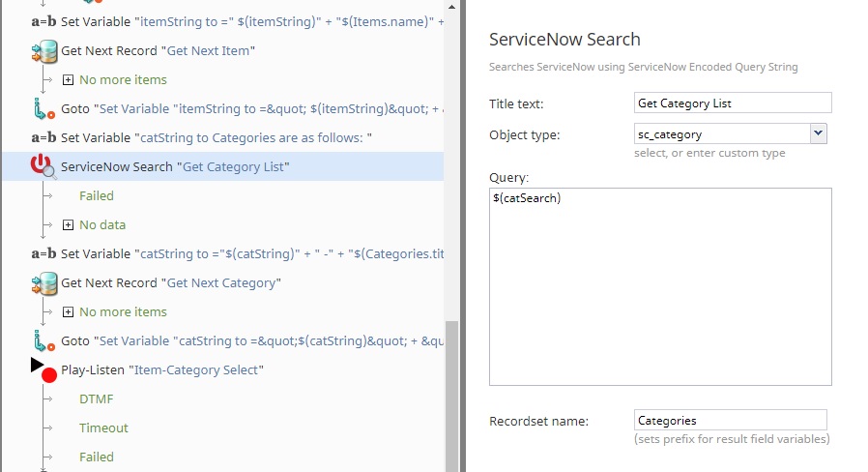Click the "select, or enter custom type" hint
This screenshot has height=472, width=868.
point(709,153)
